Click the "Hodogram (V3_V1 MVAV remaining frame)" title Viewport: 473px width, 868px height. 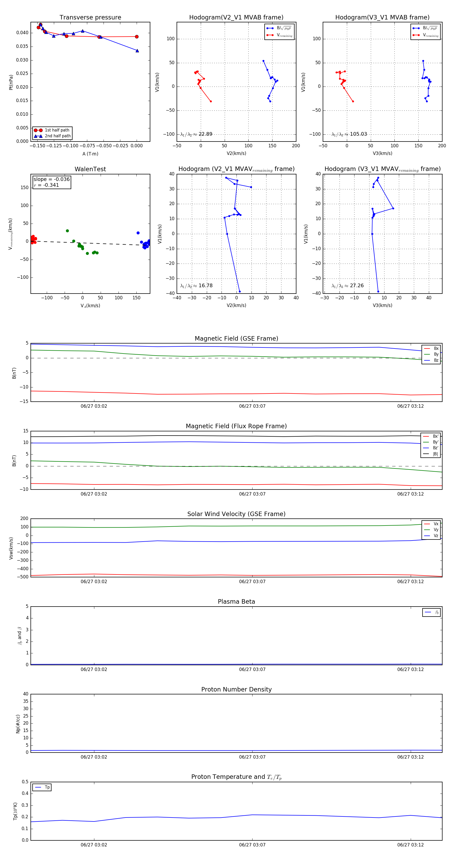pyautogui.click(x=382, y=169)
